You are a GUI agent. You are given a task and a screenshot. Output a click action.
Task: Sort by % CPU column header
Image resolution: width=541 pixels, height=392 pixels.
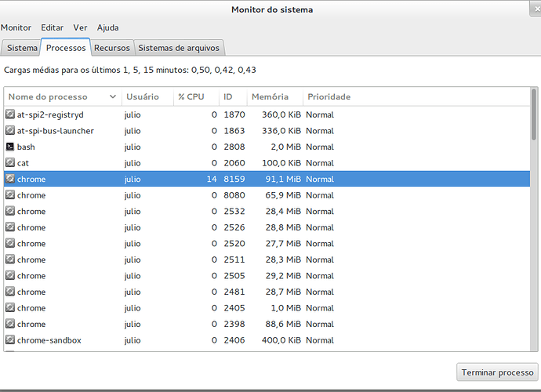point(196,96)
